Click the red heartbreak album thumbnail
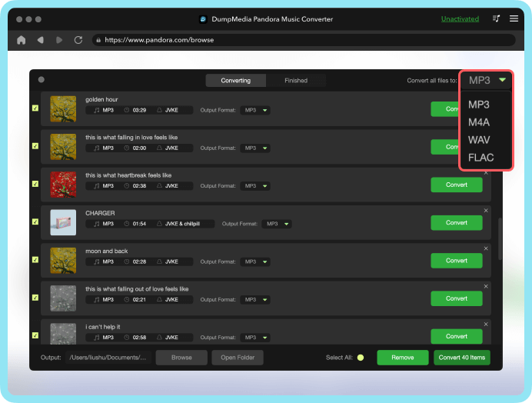This screenshot has width=532, height=403. [x=63, y=185]
